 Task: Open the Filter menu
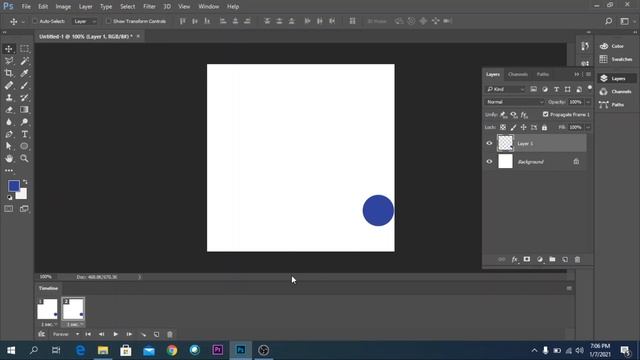click(149, 7)
